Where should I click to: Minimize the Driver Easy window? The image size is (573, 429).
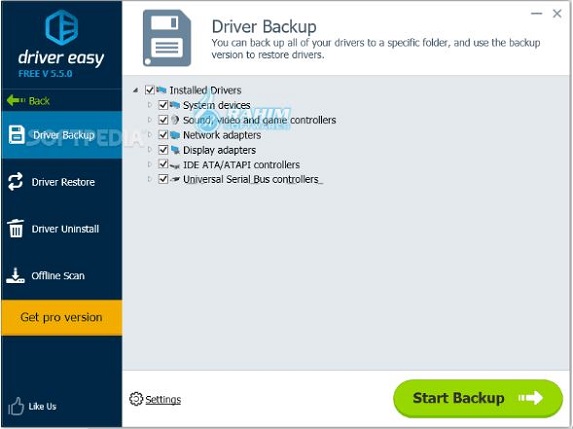pyautogui.click(x=536, y=14)
